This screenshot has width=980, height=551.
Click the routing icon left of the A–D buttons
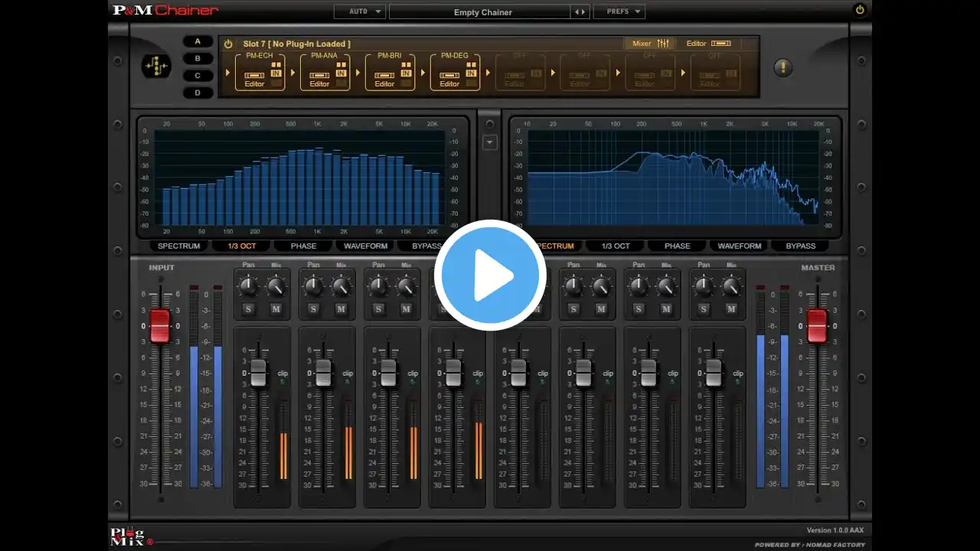[156, 67]
